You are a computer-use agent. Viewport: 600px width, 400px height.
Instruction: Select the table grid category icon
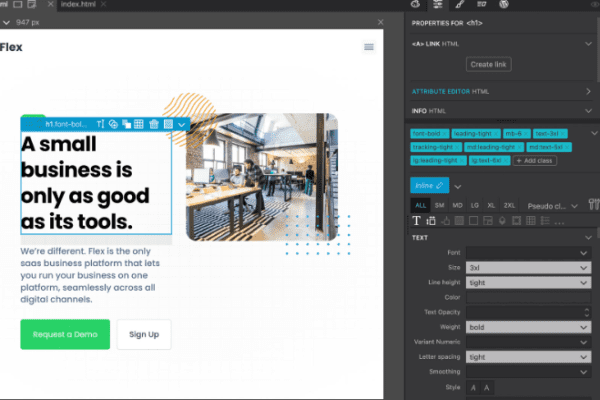click(x=531, y=221)
